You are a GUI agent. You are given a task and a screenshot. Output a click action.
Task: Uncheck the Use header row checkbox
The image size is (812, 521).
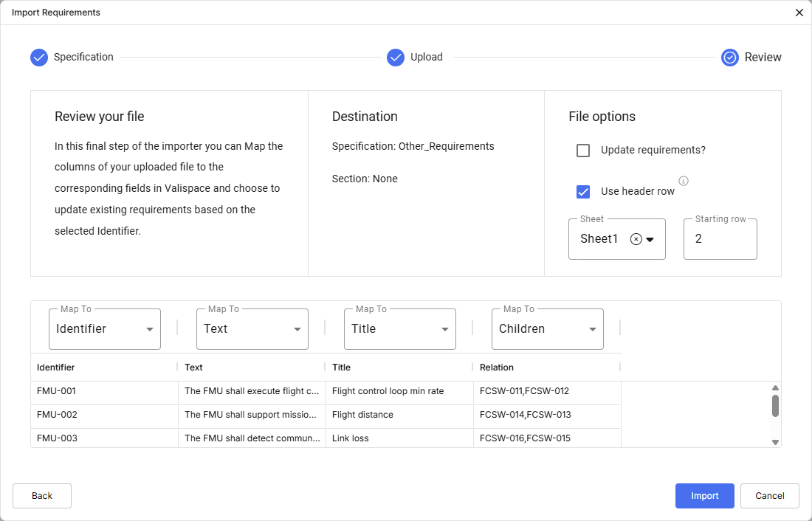[x=583, y=192]
